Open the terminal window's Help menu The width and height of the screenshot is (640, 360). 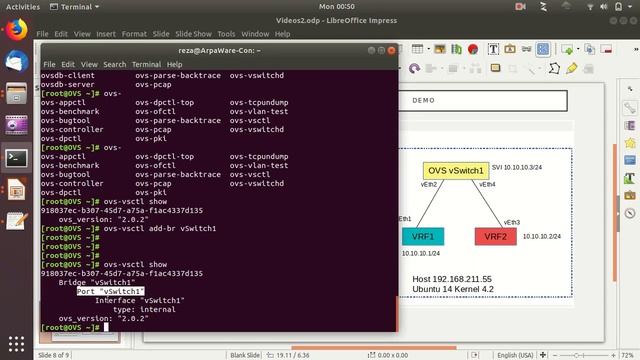[x=174, y=64]
